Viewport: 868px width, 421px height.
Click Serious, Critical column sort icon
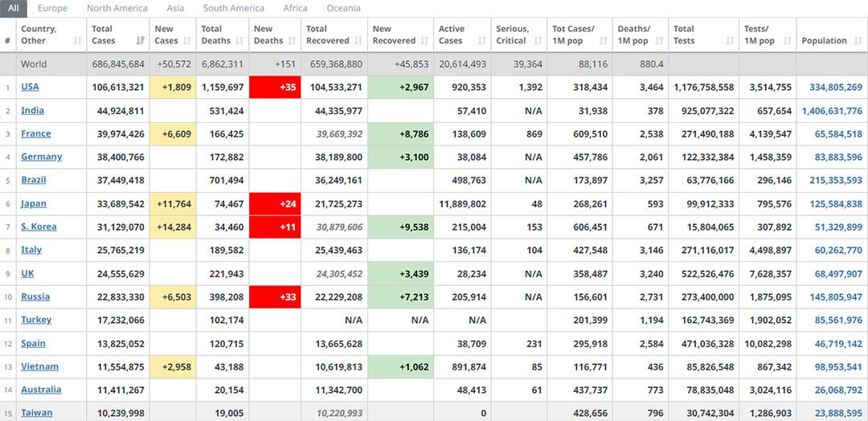[x=538, y=41]
